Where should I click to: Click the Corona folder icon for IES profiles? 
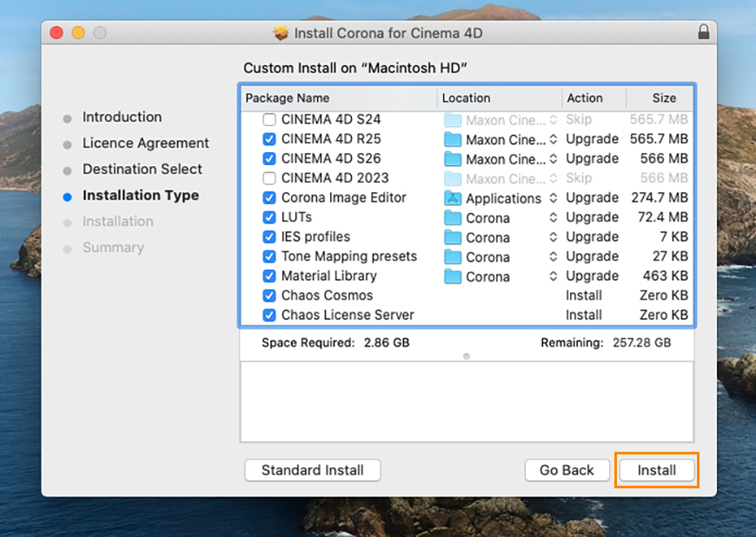tap(453, 237)
